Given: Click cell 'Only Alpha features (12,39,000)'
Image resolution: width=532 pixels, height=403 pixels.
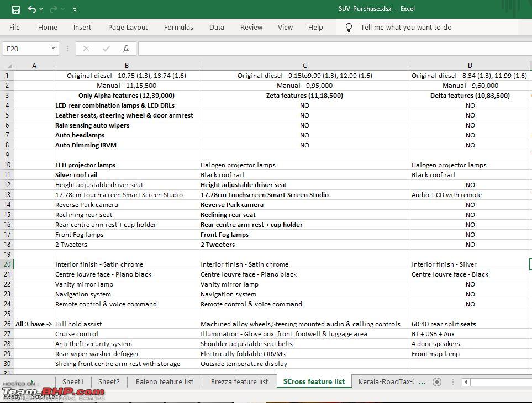Looking at the screenshot, I should 127,96.
